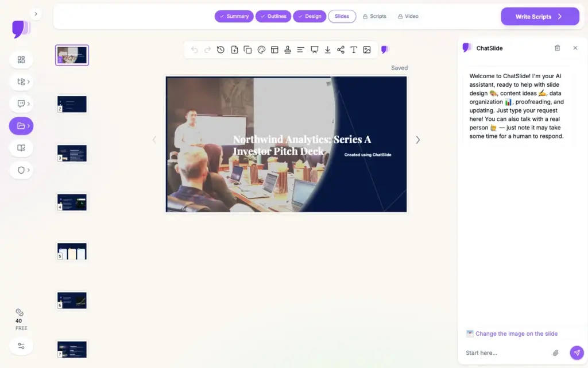Go to the next slide with the right chevron

point(418,140)
